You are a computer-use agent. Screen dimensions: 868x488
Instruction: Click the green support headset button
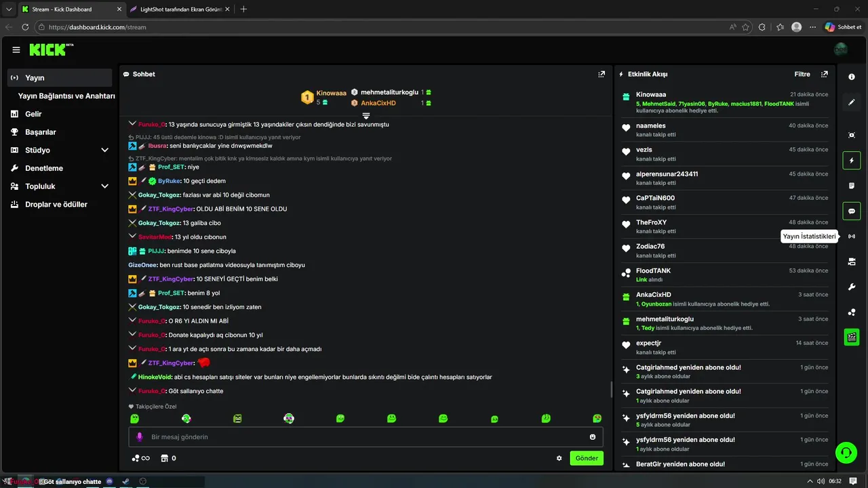click(846, 452)
